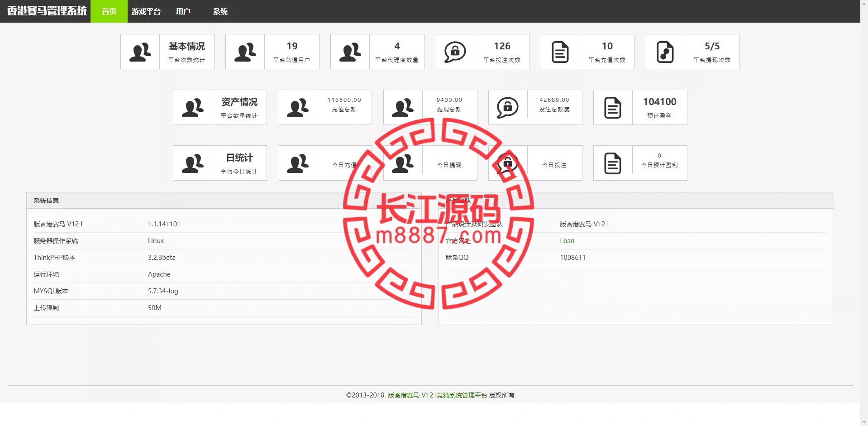The height and width of the screenshot is (426, 868).
Task: Select the 日统计 平台今日统计 card
Action: (x=220, y=163)
